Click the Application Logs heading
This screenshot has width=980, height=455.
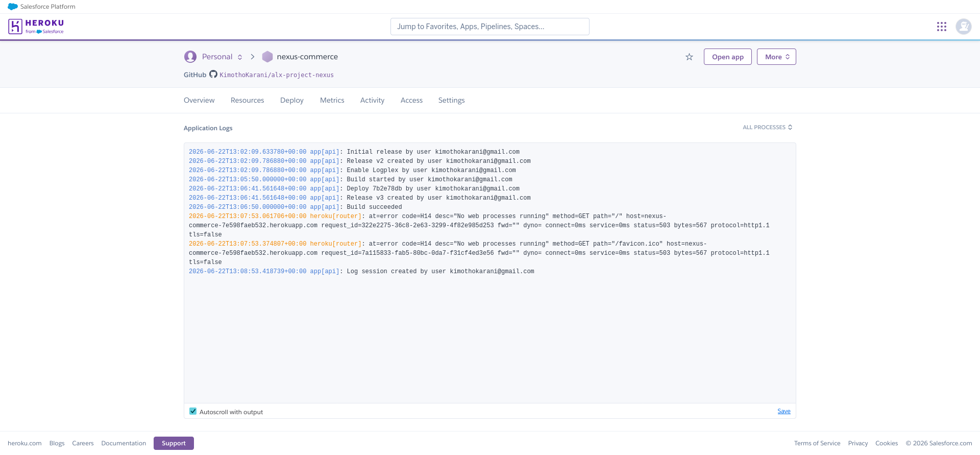click(208, 128)
